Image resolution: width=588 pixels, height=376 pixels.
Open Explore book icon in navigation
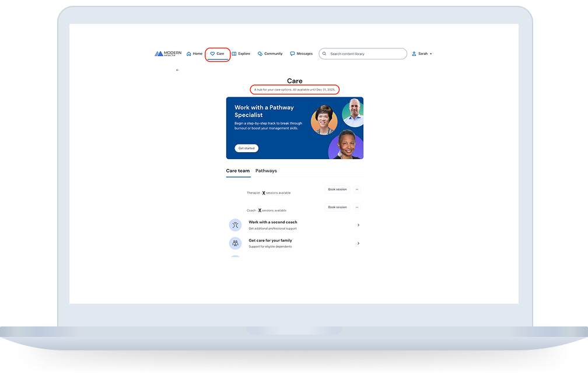click(234, 54)
